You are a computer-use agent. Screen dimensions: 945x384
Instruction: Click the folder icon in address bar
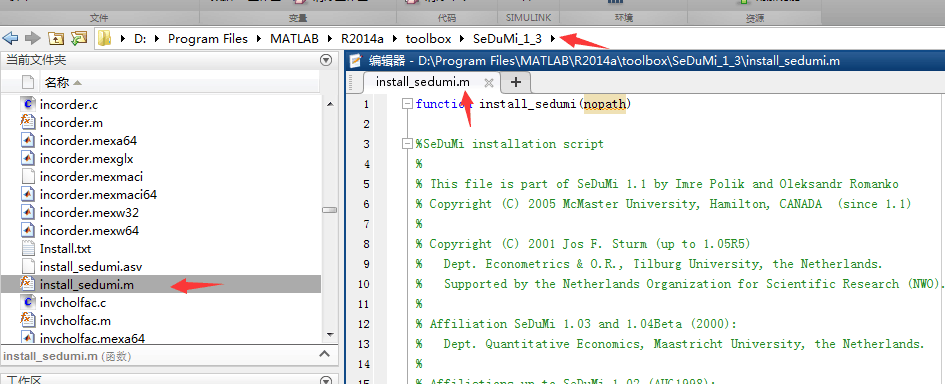click(x=105, y=39)
